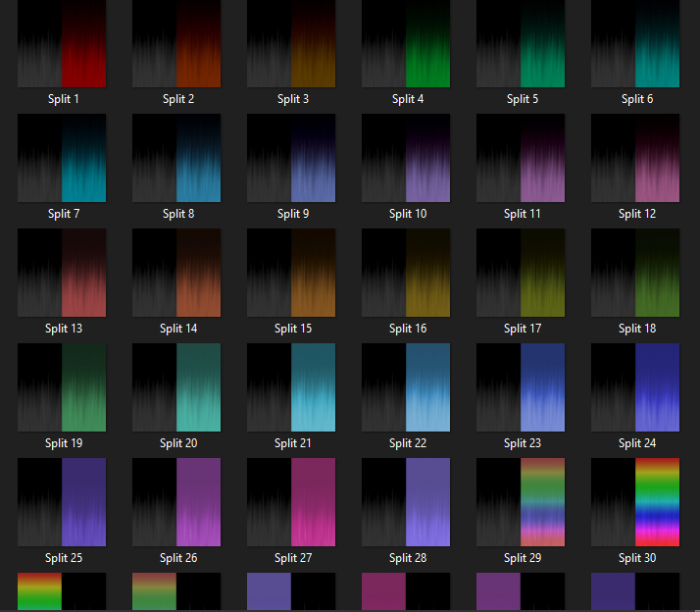
Task: Choose the Split 23 blue thumbnail
Action: (x=521, y=387)
